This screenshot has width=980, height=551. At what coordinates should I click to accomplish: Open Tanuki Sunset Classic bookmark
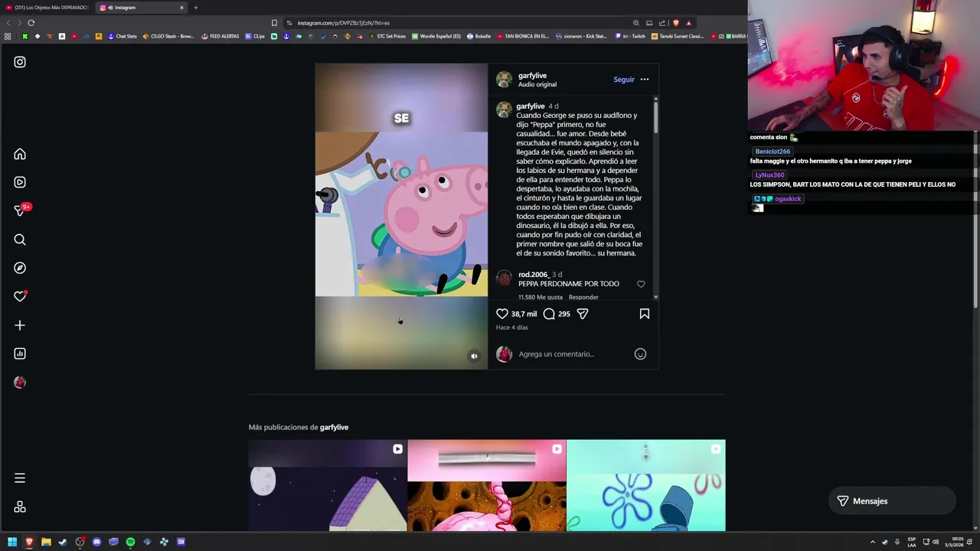[x=678, y=36]
